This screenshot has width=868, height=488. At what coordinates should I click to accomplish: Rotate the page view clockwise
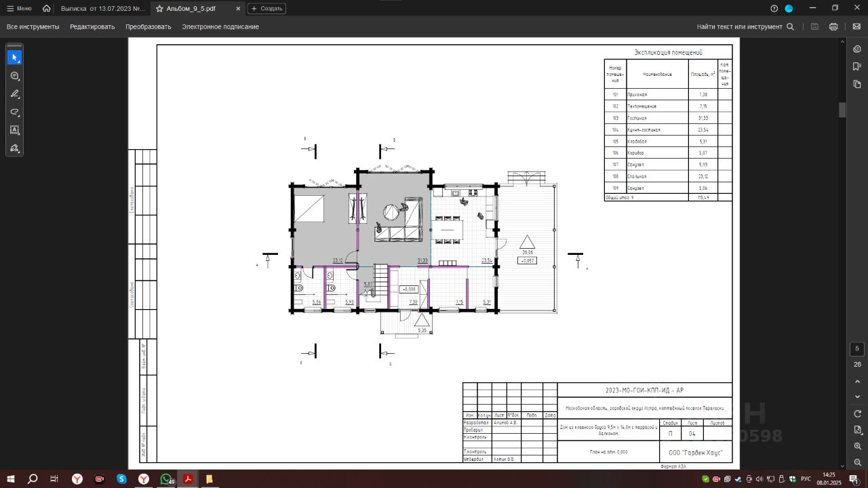[857, 414]
